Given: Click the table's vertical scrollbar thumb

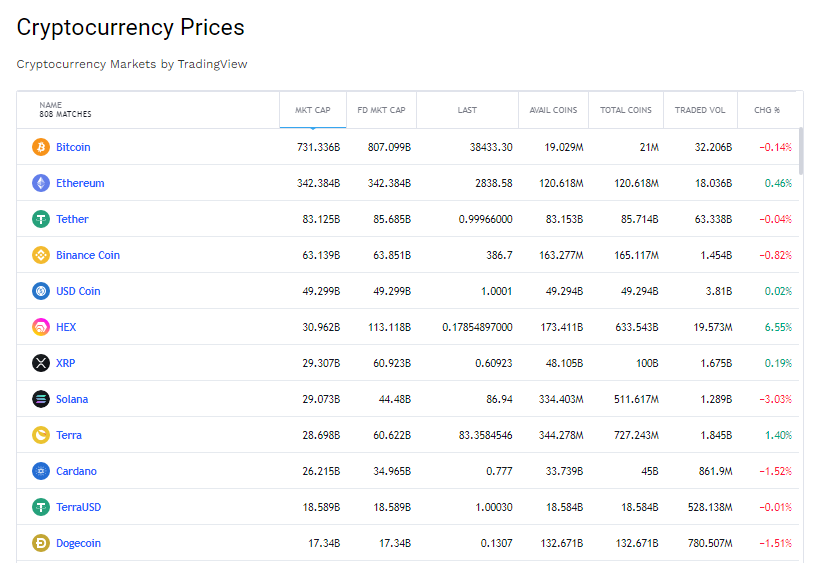Looking at the screenshot, I should point(801,151).
